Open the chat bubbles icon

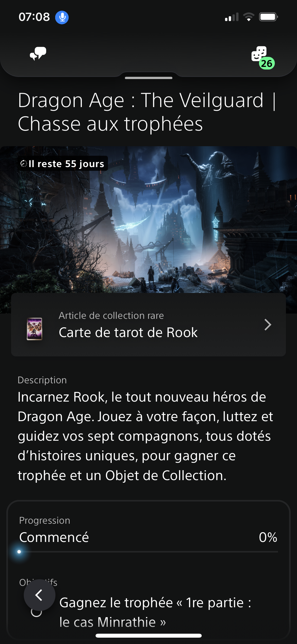pos(38,54)
